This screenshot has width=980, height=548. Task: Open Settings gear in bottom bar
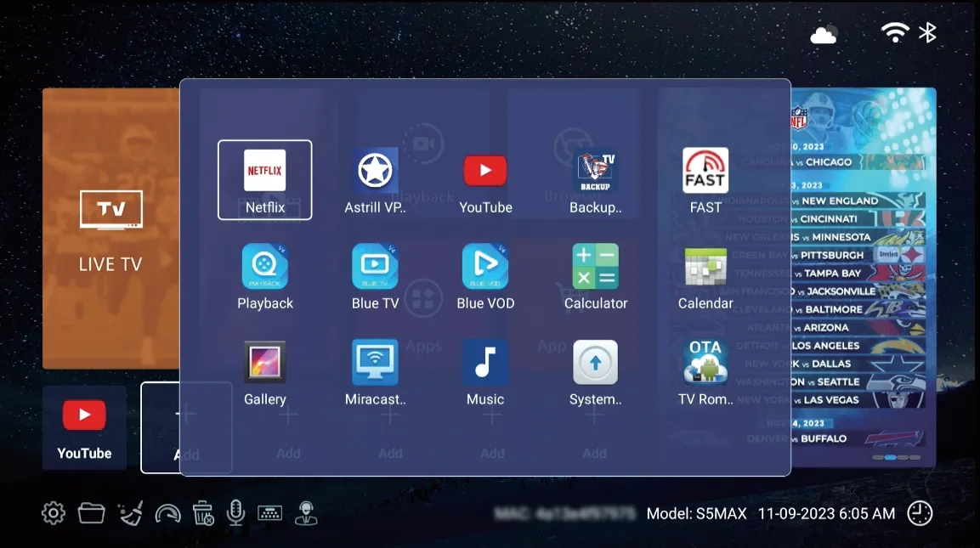(54, 514)
